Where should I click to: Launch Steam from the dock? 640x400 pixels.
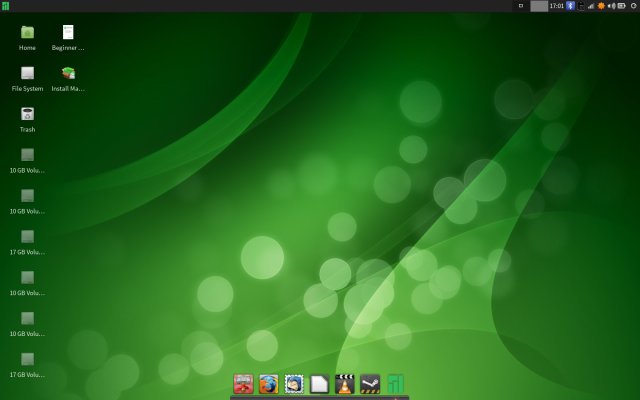pyautogui.click(x=370, y=384)
